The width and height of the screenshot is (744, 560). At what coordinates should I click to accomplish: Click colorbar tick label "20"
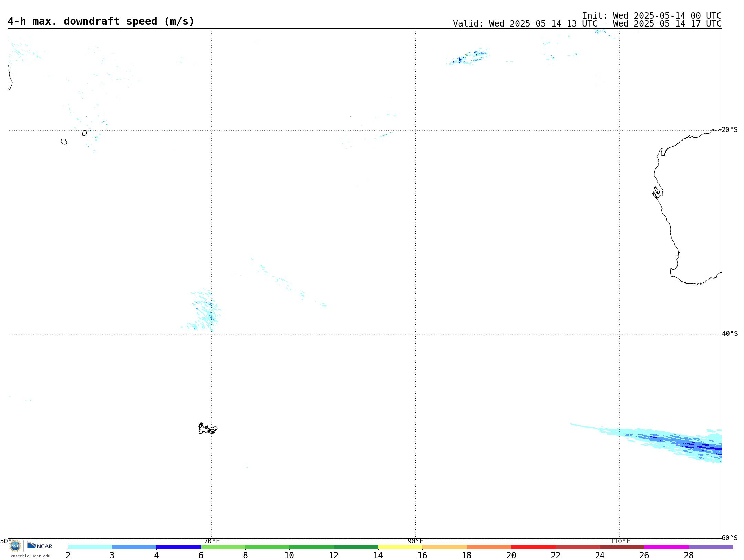tap(511, 555)
